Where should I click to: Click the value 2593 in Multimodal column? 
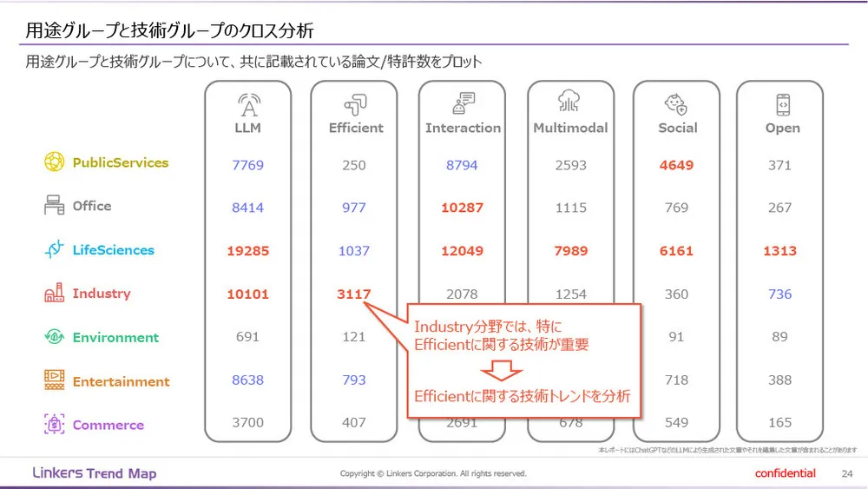coord(571,165)
